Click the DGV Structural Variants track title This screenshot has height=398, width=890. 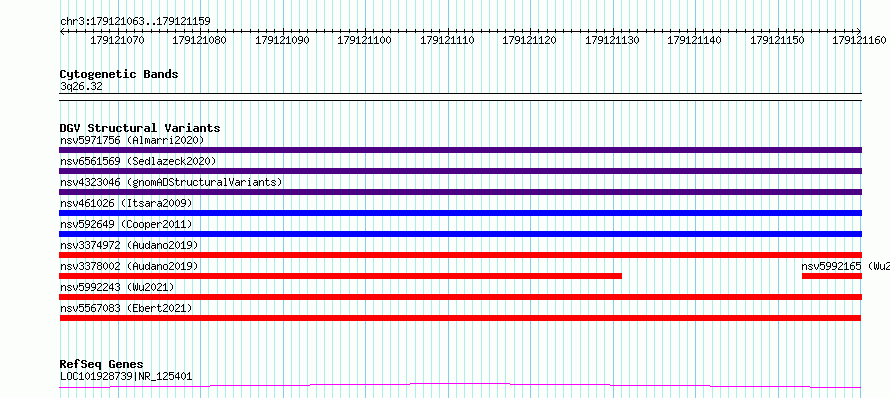click(x=140, y=128)
